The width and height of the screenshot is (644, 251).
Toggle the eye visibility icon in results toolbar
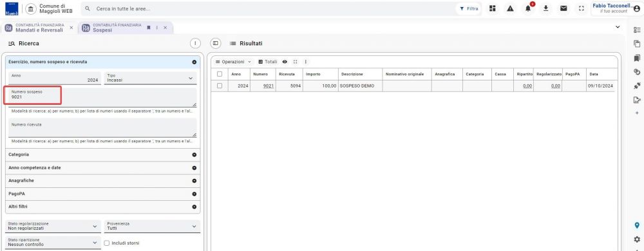click(285, 62)
